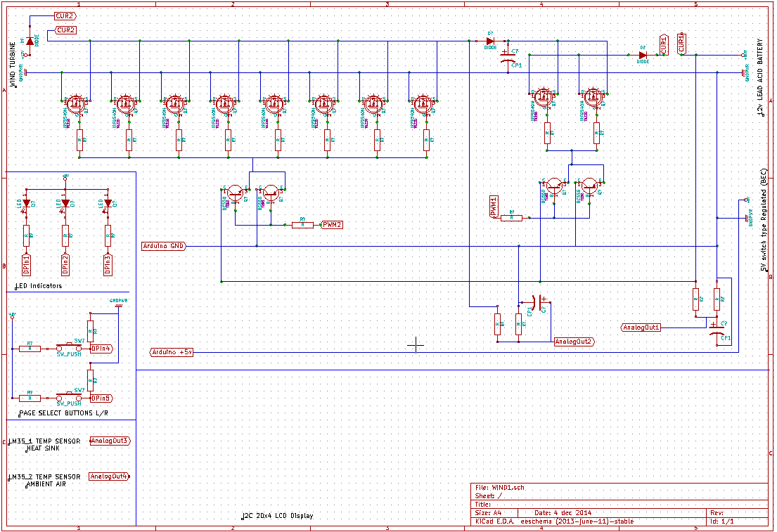Select the AnalogOut3 label
The image size is (777, 532).
[110, 441]
